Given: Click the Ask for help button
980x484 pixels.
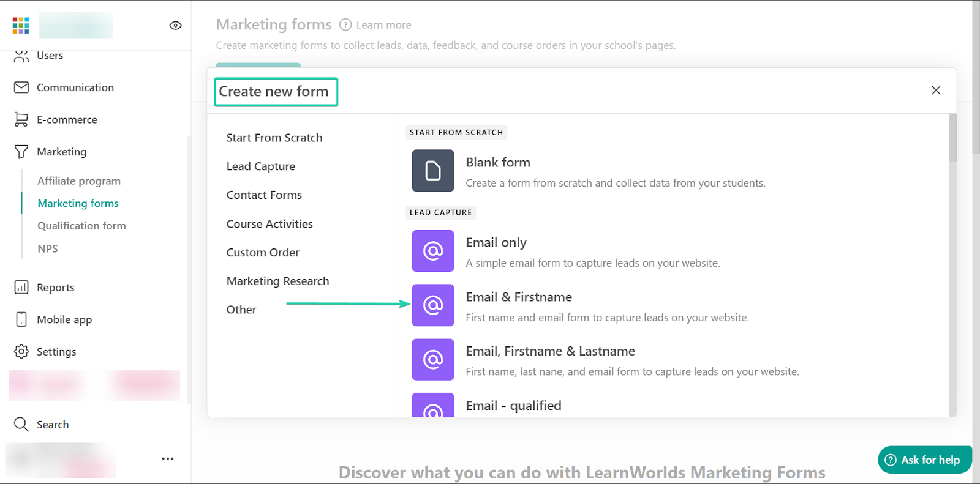Looking at the screenshot, I should pos(924,460).
